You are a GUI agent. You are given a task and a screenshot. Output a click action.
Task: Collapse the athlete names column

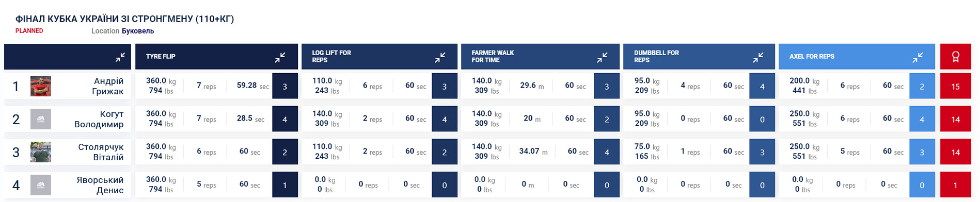pyautogui.click(x=120, y=57)
